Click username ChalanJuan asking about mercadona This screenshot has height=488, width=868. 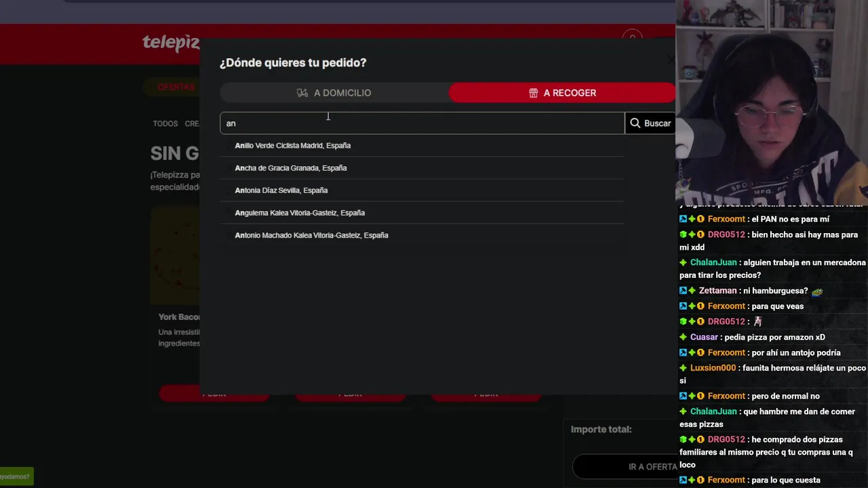coord(713,262)
